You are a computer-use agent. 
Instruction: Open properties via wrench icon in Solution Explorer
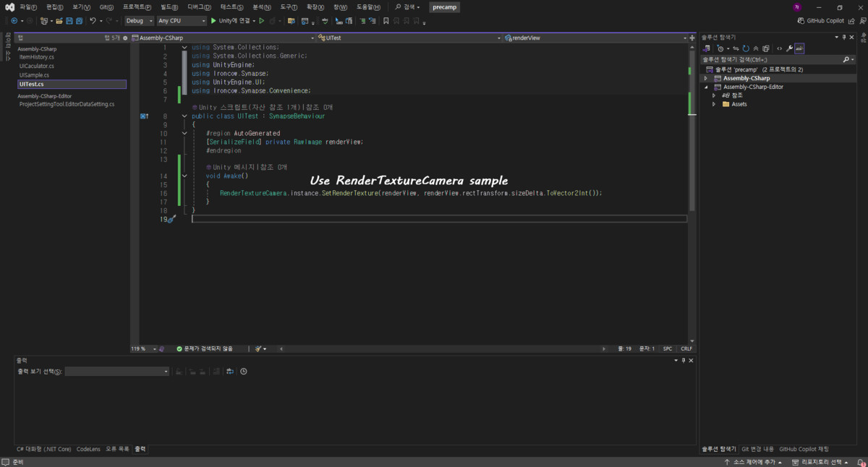click(789, 48)
